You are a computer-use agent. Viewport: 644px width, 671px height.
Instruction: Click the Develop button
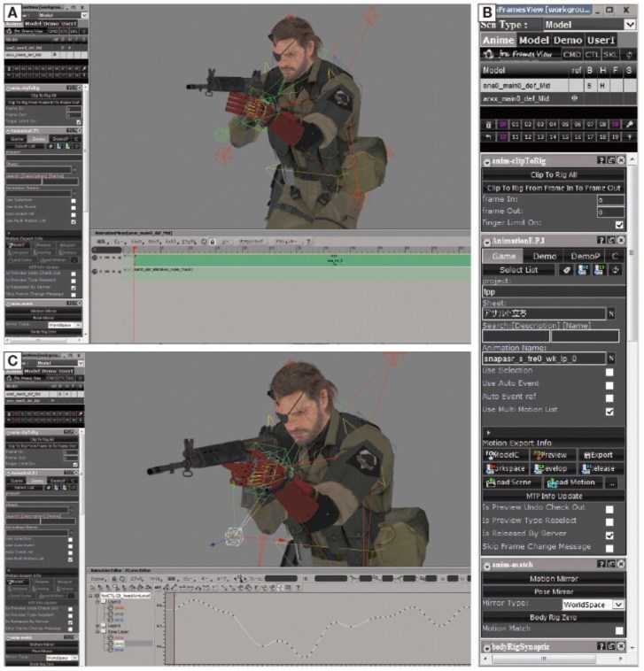click(553, 468)
